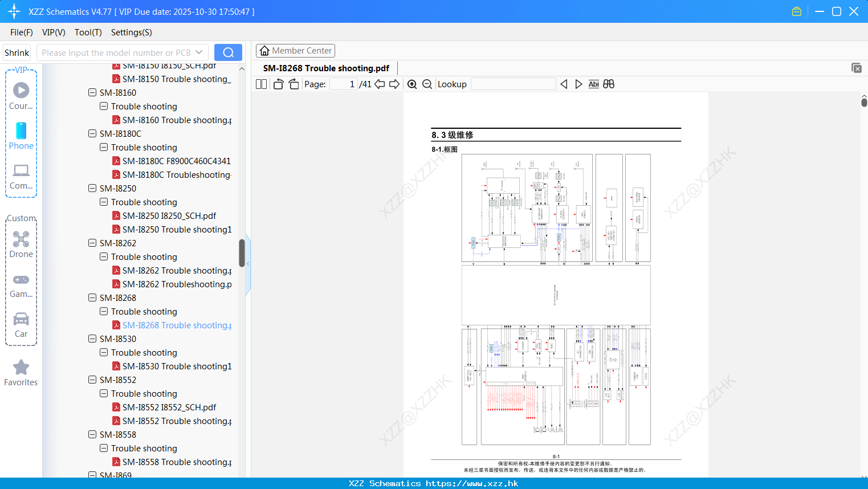Select the Game console category
This screenshot has height=489, width=868.
click(x=21, y=286)
